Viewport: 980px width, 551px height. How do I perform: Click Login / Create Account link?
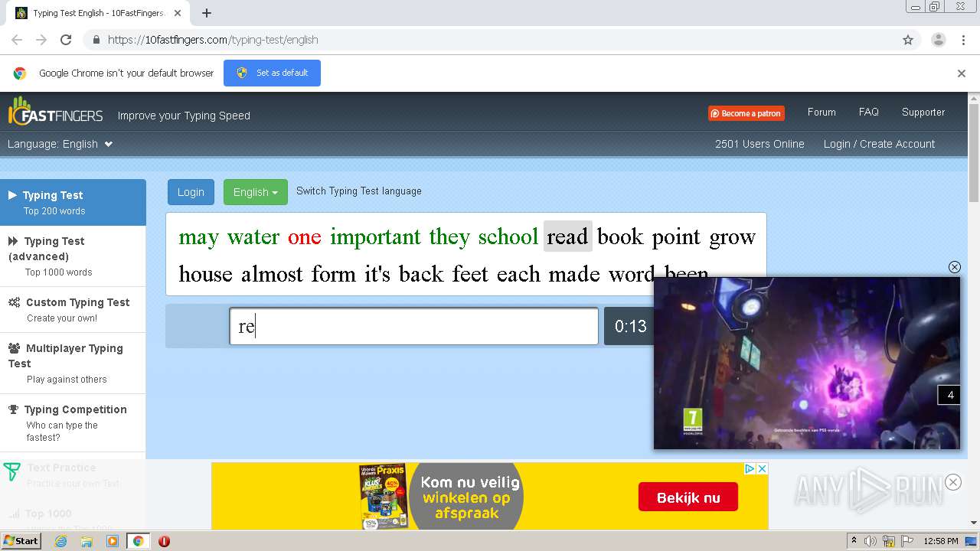(879, 144)
